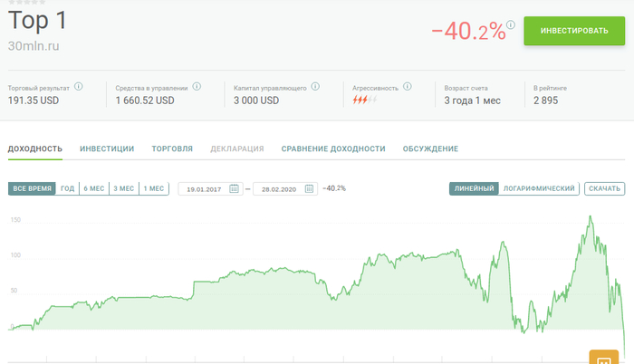Choose the 6 МЕС time range

(94, 188)
